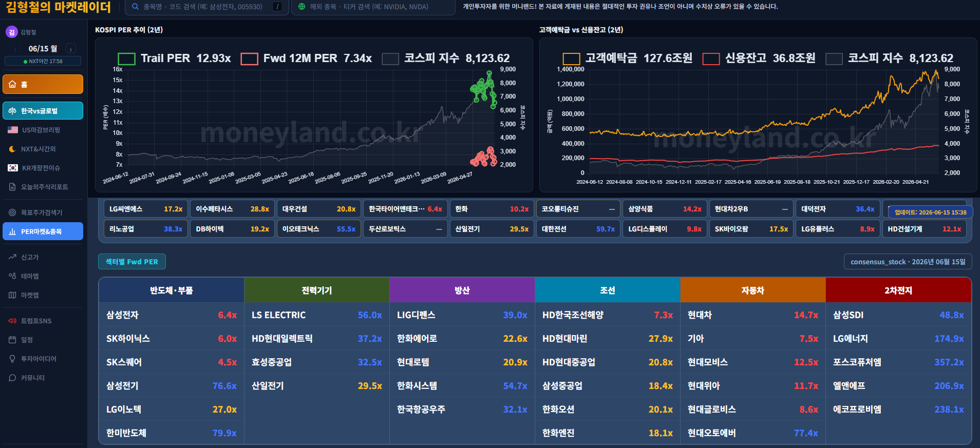
Task: Open the SK바이오팜 17.5x stock chip
Action: click(x=751, y=229)
